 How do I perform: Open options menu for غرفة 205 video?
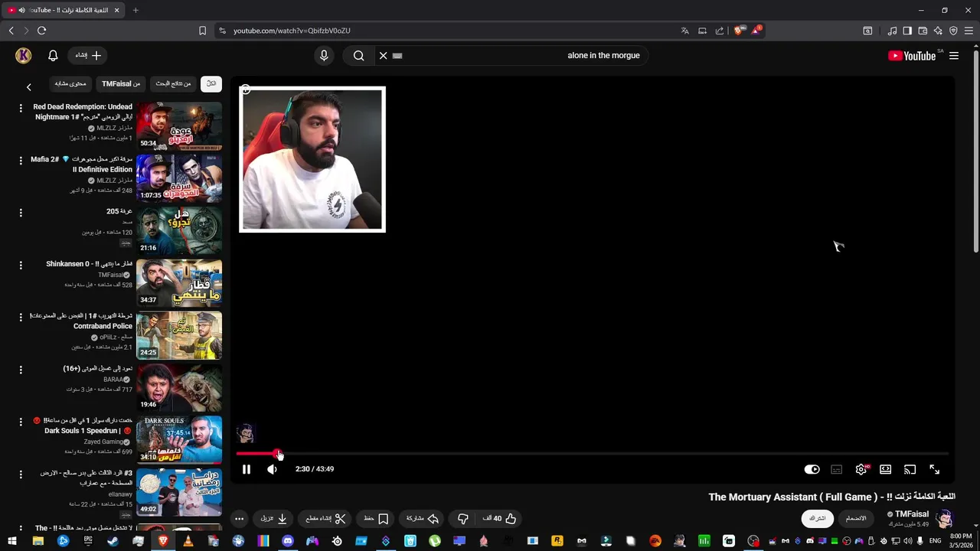(x=21, y=213)
